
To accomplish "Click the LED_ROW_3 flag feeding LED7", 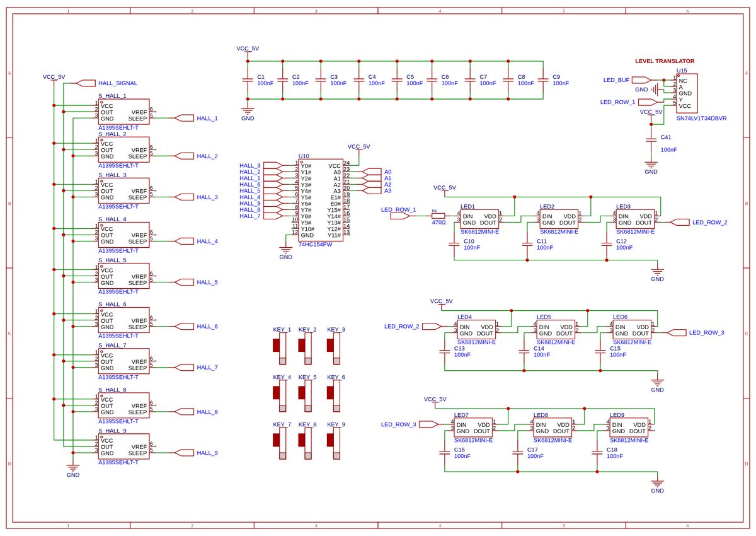I will click(x=428, y=424).
